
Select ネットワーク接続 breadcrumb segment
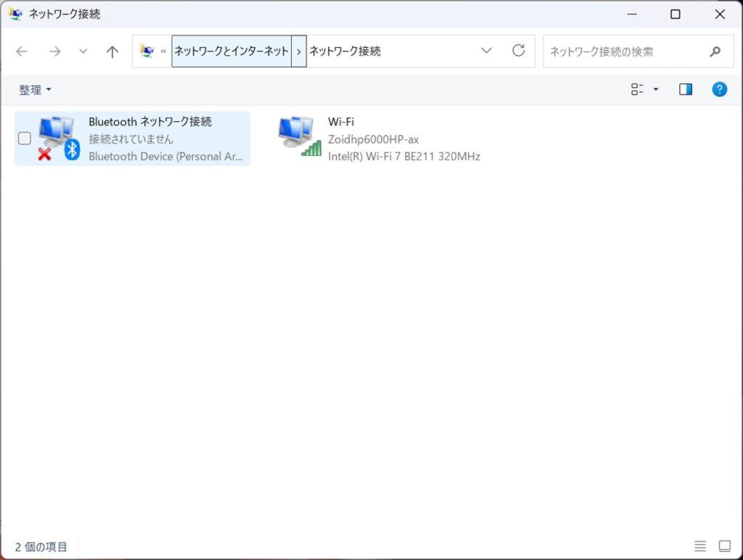(345, 52)
